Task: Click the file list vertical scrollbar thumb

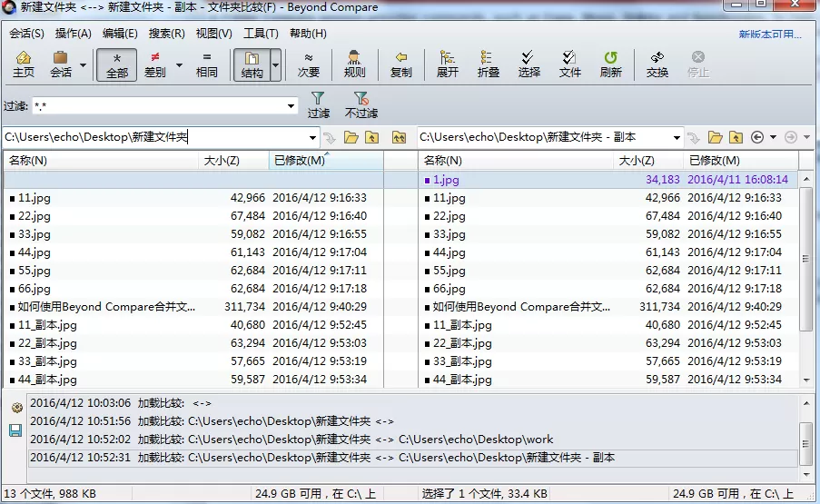Action: 805,259
